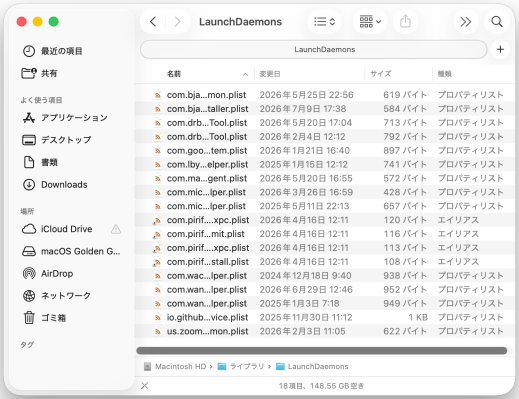Viewport: 519px width, 399px height.
Task: Click the iCloud Drive warning triangle
Action: pyautogui.click(x=116, y=229)
